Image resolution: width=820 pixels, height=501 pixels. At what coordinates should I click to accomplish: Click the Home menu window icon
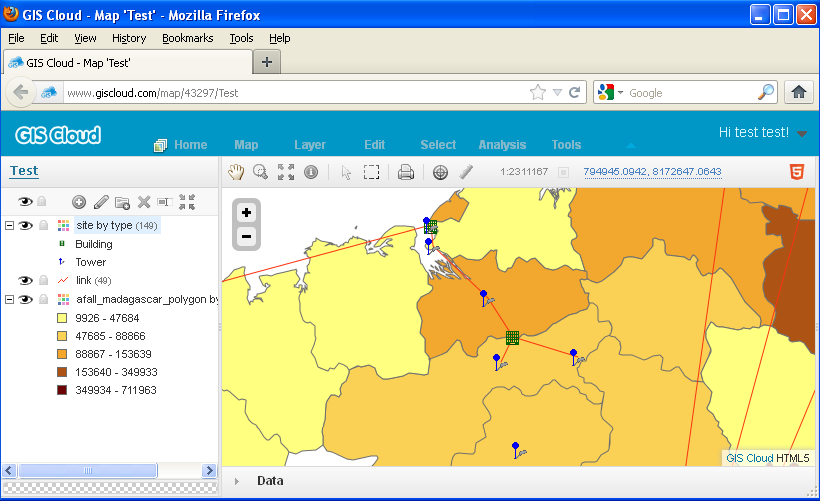[161, 145]
